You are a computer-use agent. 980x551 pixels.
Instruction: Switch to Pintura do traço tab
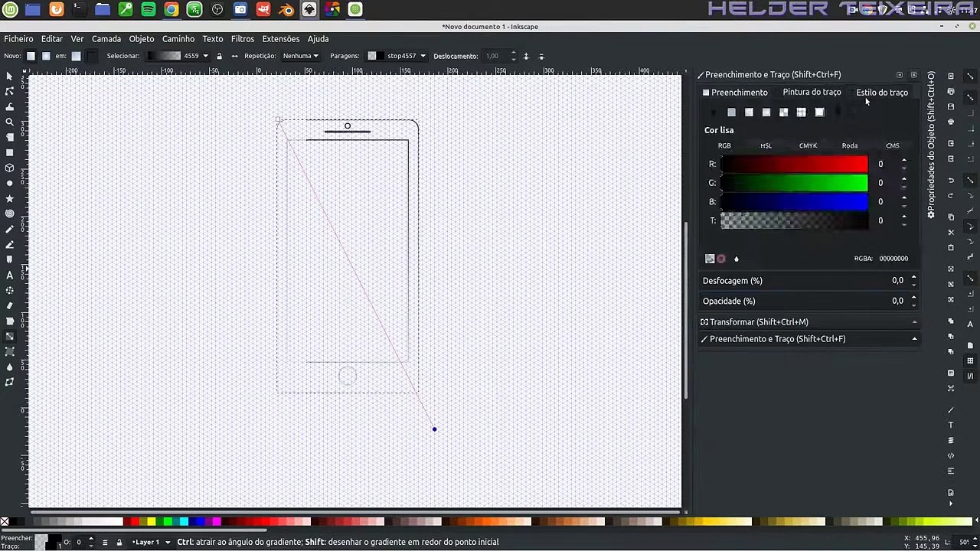[x=812, y=92]
